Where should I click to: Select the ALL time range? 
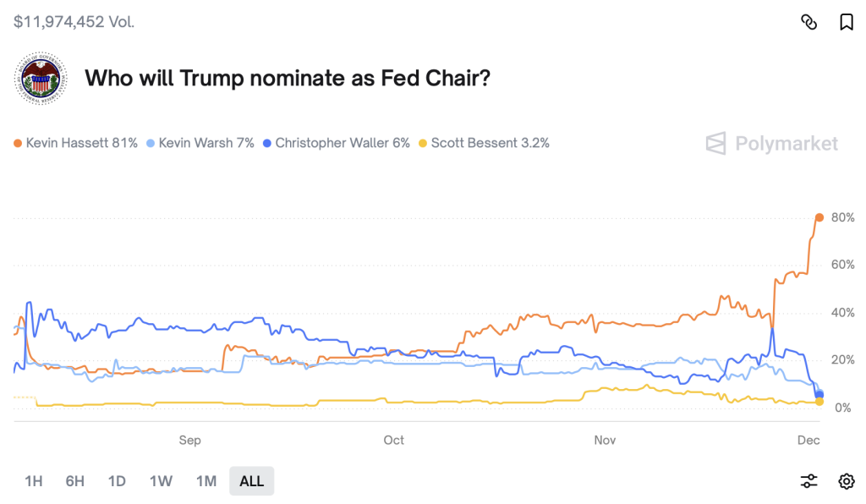click(251, 481)
